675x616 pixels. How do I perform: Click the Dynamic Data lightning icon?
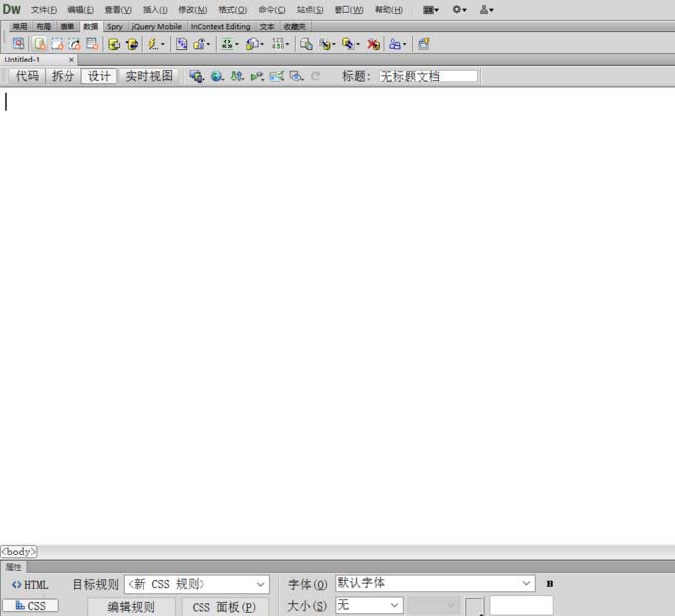[156, 44]
